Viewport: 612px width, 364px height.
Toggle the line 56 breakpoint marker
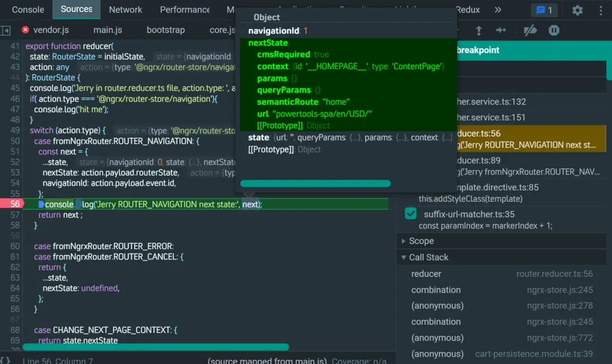click(14, 204)
